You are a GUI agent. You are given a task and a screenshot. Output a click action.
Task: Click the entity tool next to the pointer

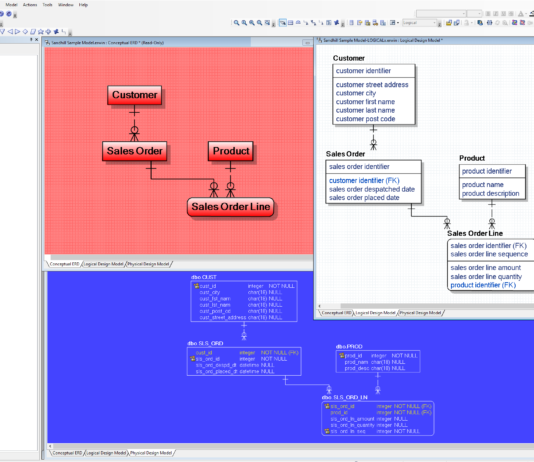point(290,23)
